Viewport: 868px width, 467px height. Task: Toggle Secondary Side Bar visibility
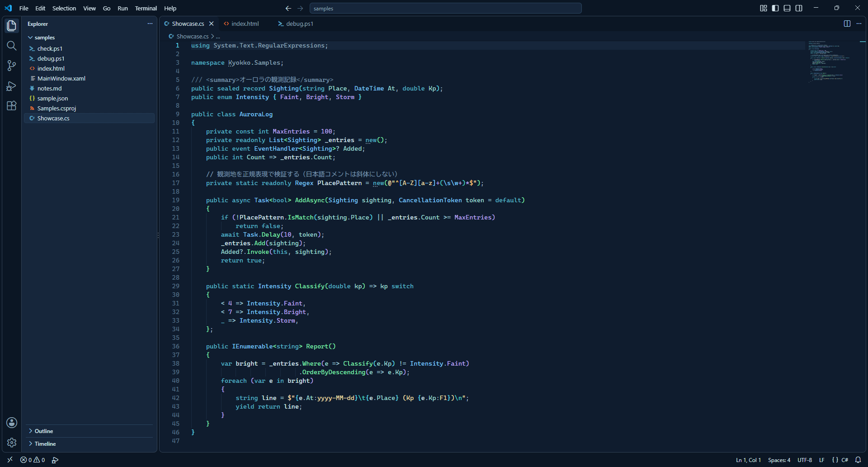[x=799, y=8]
